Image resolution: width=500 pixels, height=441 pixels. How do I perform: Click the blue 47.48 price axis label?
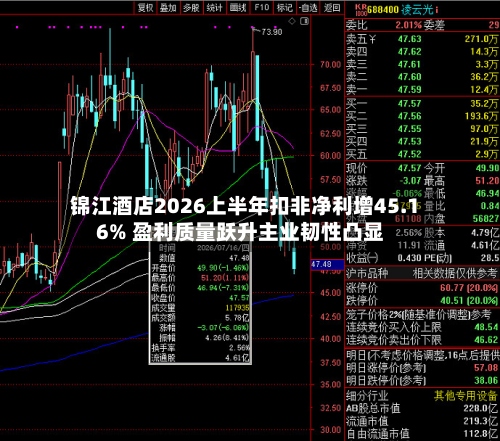coord(327,264)
